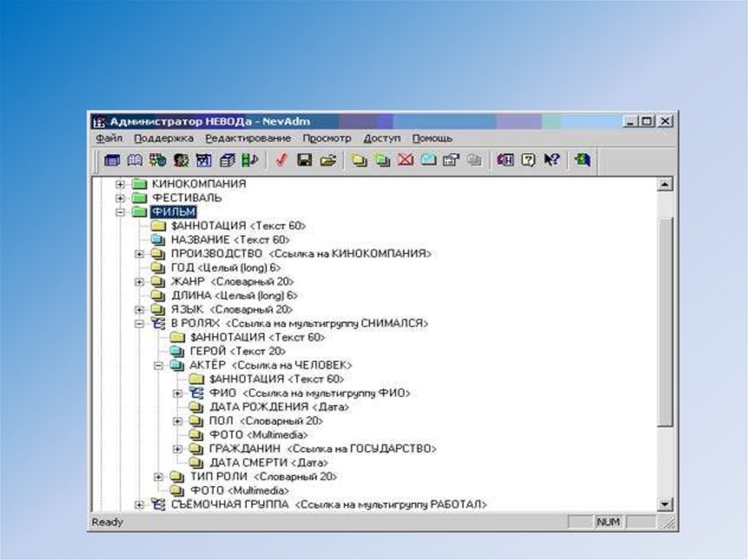748x560 pixels.
Task: Click the red checkmark toolbar icon
Action: click(280, 160)
